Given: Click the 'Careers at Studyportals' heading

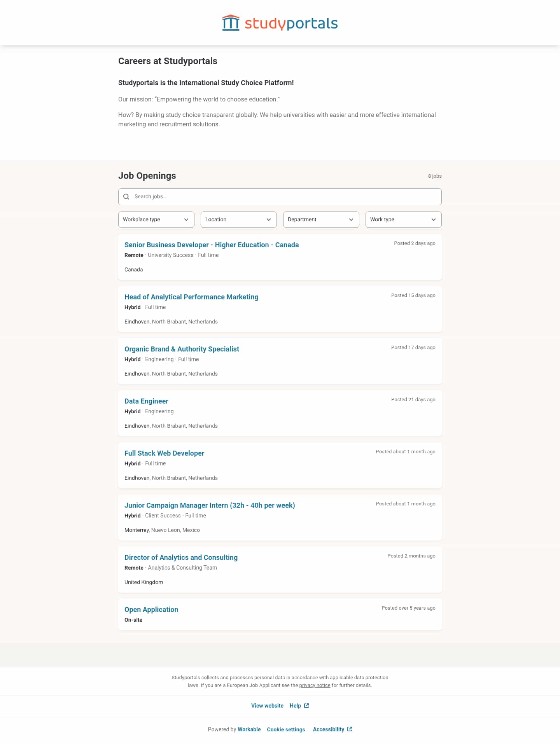Looking at the screenshot, I should 168,61.
